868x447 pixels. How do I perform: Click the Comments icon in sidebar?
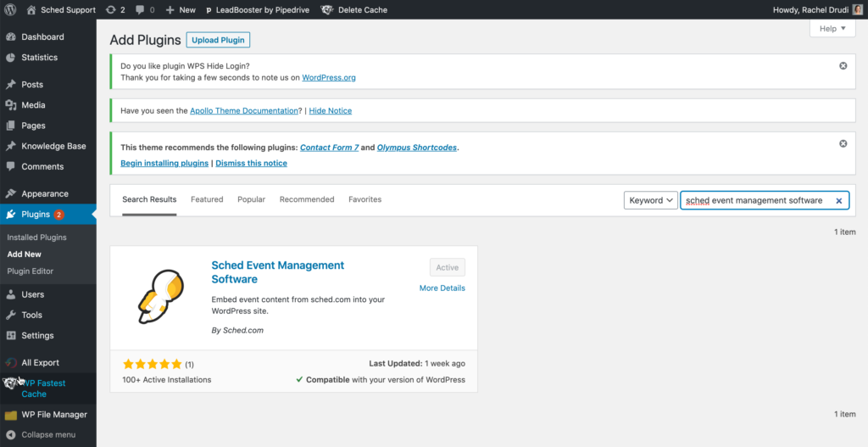point(10,166)
